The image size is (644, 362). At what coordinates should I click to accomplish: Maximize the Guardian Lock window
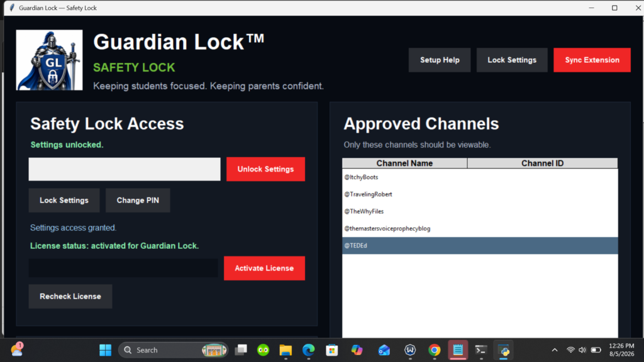pos(614,8)
